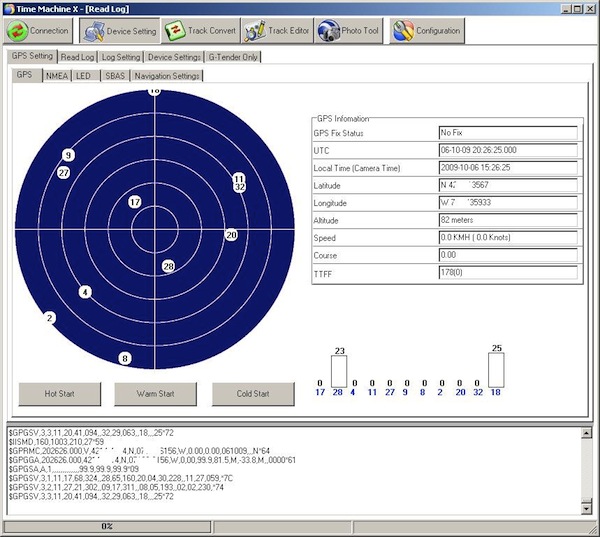Open the Photo Tool

point(348,31)
